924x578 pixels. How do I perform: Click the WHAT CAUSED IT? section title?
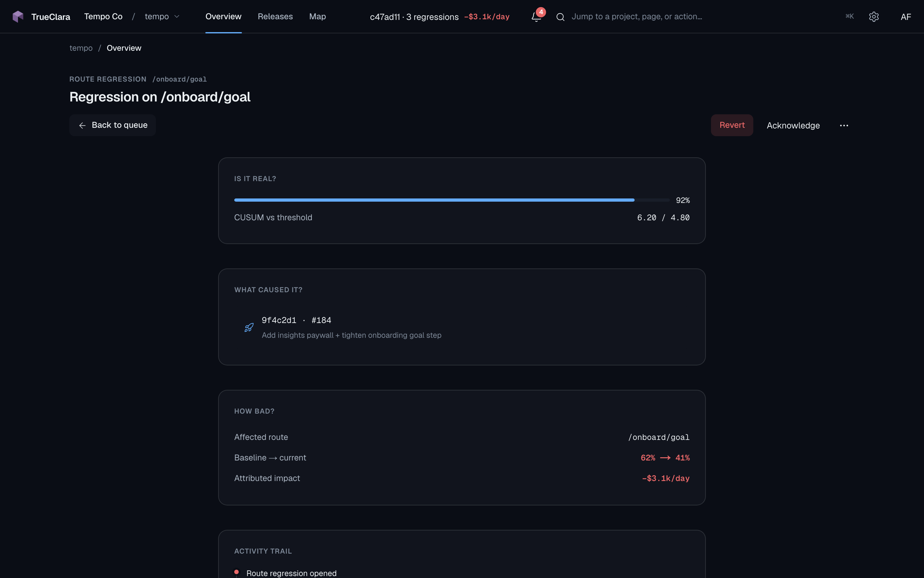(269, 290)
